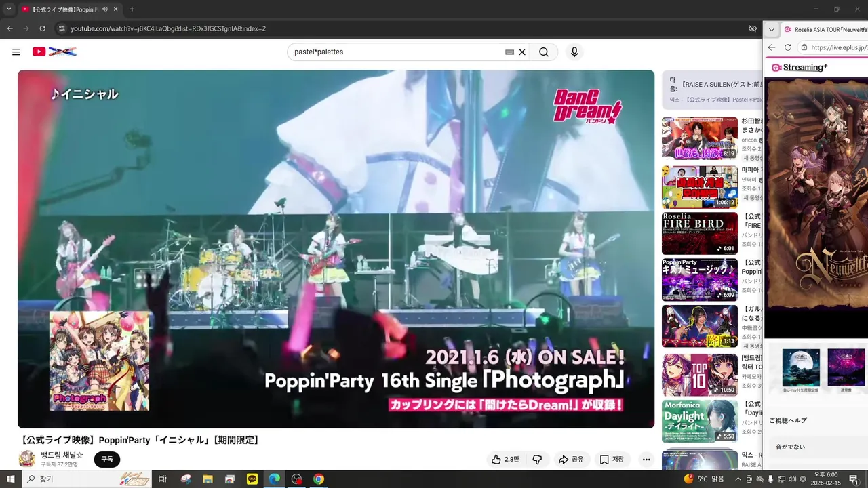Dislike the video with thumbs-down button
The image size is (868, 488).
pos(537,459)
